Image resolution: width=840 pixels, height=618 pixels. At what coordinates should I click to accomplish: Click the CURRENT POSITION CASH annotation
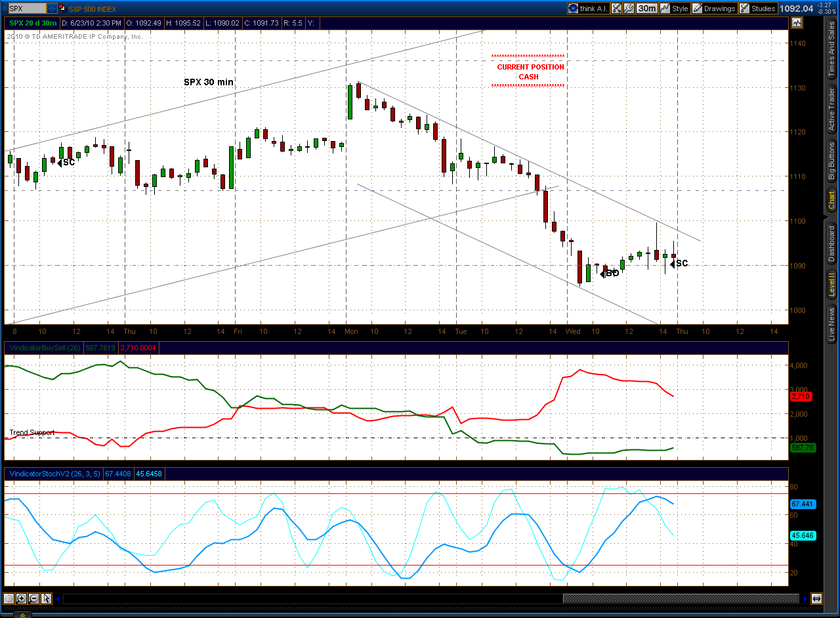(x=529, y=72)
